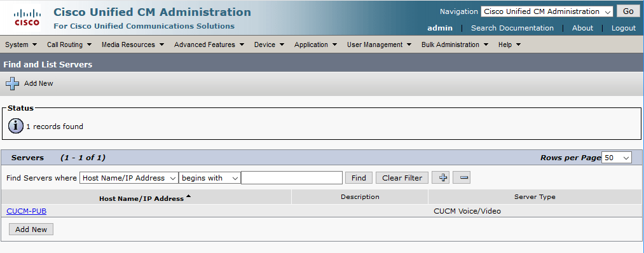Click the '(1 - 1 of 1)' count text
The height and width of the screenshot is (253, 644).
point(83,158)
